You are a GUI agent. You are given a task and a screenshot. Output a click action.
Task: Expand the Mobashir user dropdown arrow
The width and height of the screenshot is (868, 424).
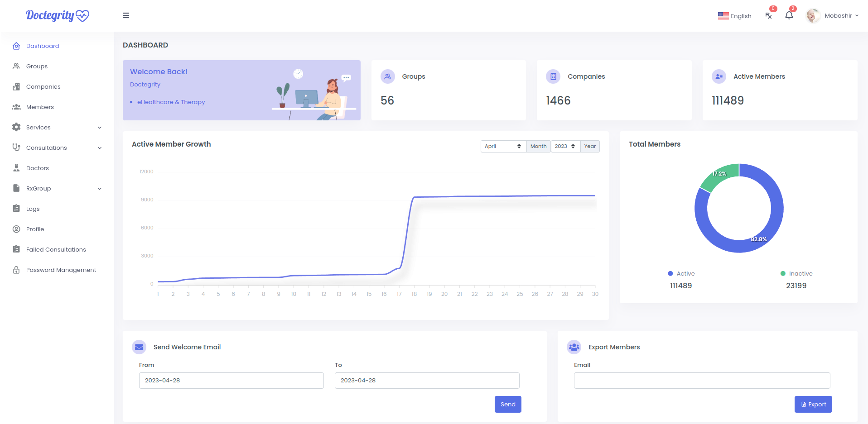857,15
